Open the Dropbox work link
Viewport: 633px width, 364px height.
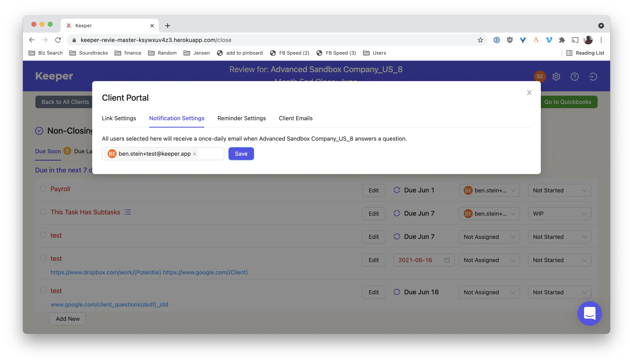[106, 272]
